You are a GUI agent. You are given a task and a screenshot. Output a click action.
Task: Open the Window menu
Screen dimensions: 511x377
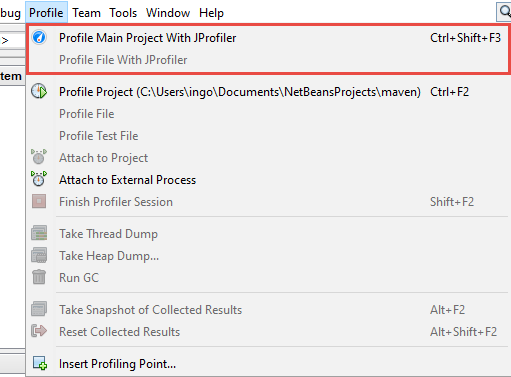coord(168,13)
